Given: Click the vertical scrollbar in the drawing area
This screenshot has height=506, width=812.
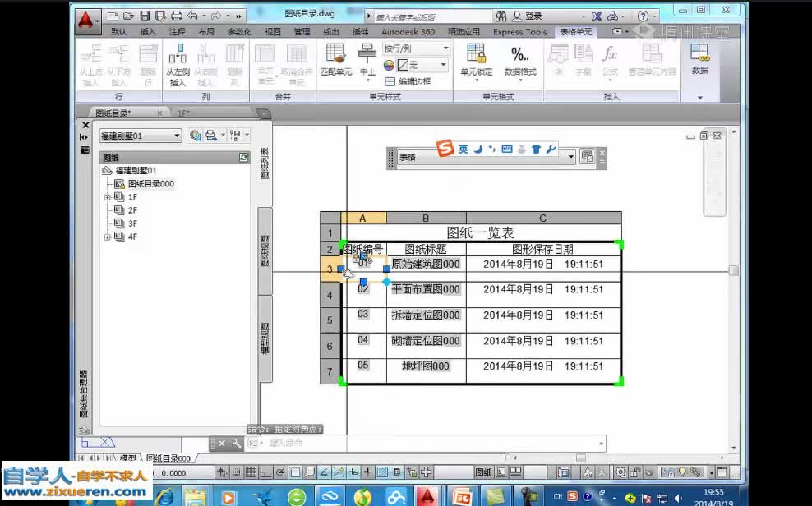Looking at the screenshot, I should point(734,289).
